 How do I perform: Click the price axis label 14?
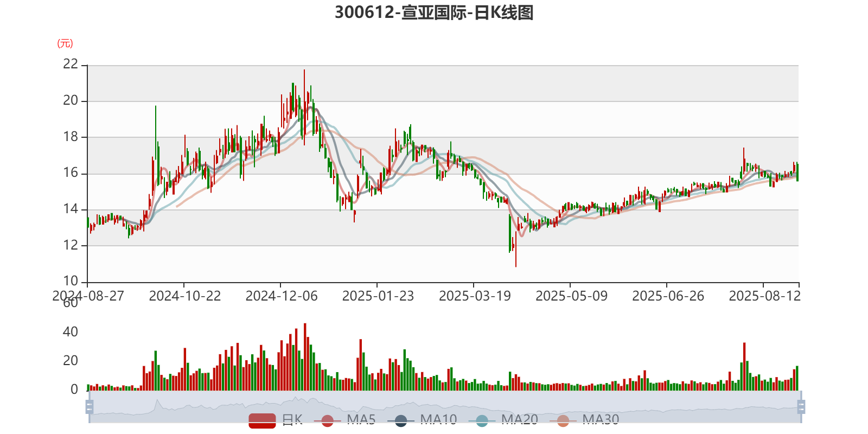[71, 209]
